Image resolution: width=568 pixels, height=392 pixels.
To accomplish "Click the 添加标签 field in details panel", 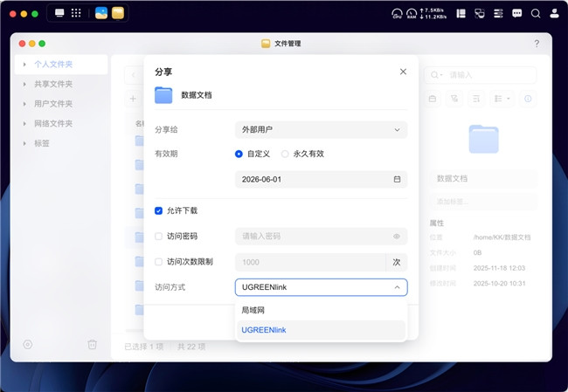I will [x=483, y=202].
